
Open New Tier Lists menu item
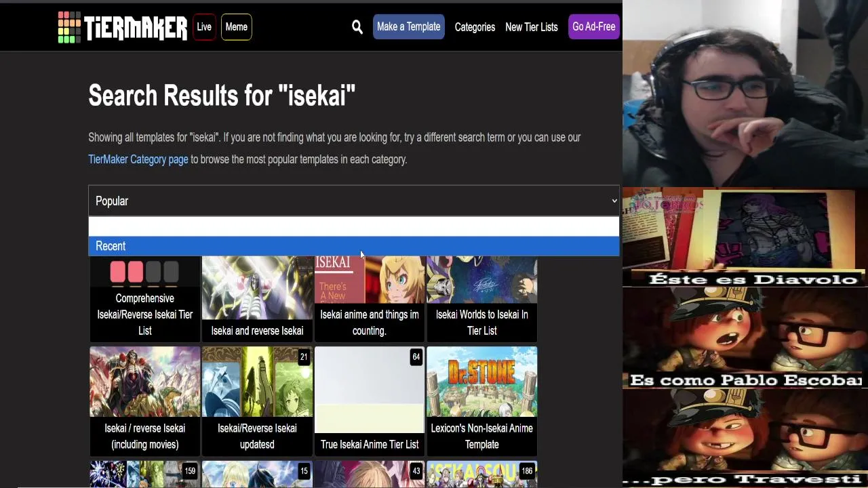tap(531, 27)
